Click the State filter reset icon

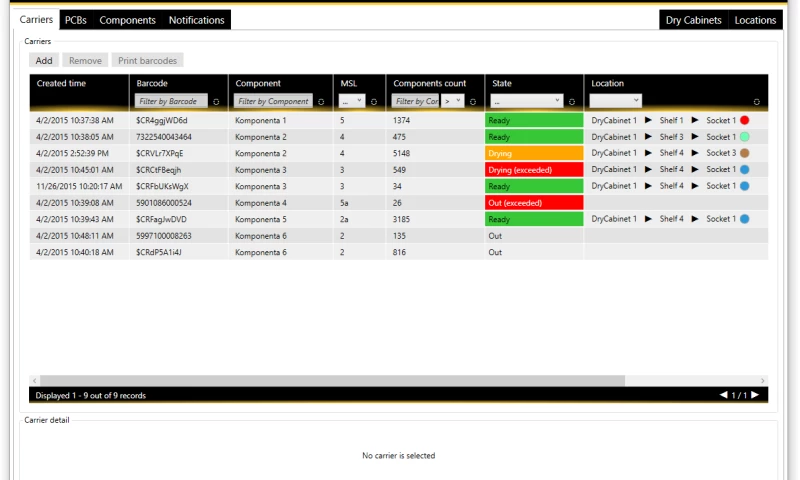pyautogui.click(x=573, y=101)
